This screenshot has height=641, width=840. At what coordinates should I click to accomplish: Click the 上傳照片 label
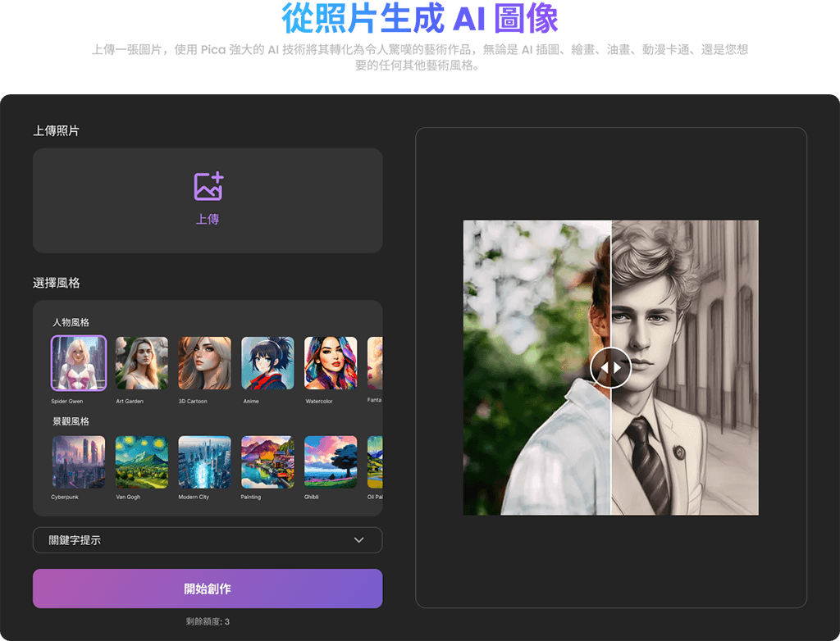point(57,130)
